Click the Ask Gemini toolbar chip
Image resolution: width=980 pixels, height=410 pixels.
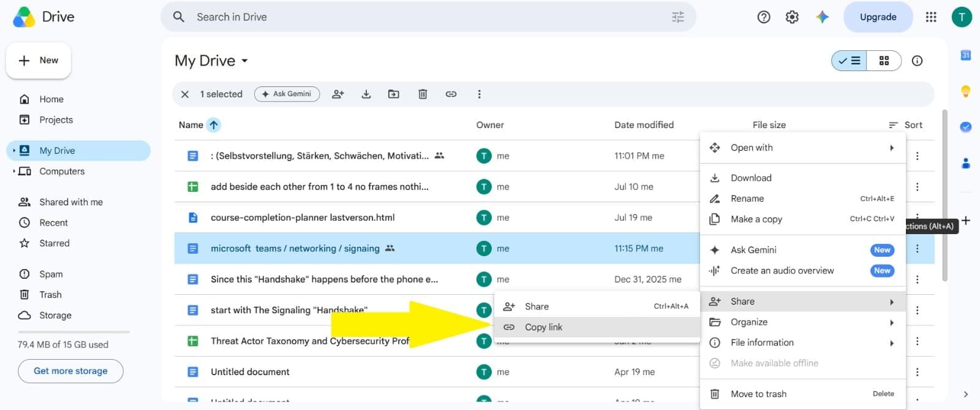(x=287, y=94)
